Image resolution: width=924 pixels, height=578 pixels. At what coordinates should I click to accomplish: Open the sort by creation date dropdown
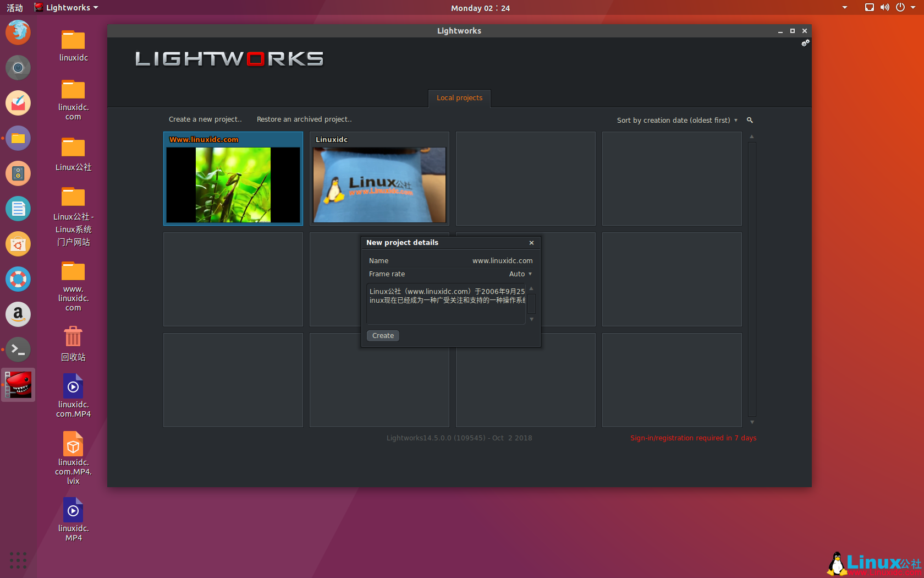[676, 120]
